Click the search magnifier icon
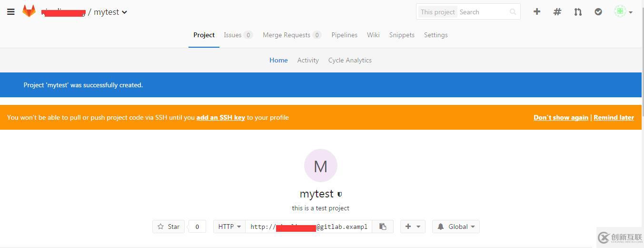Image resolution: width=644 pixels, height=248 pixels. (x=513, y=12)
